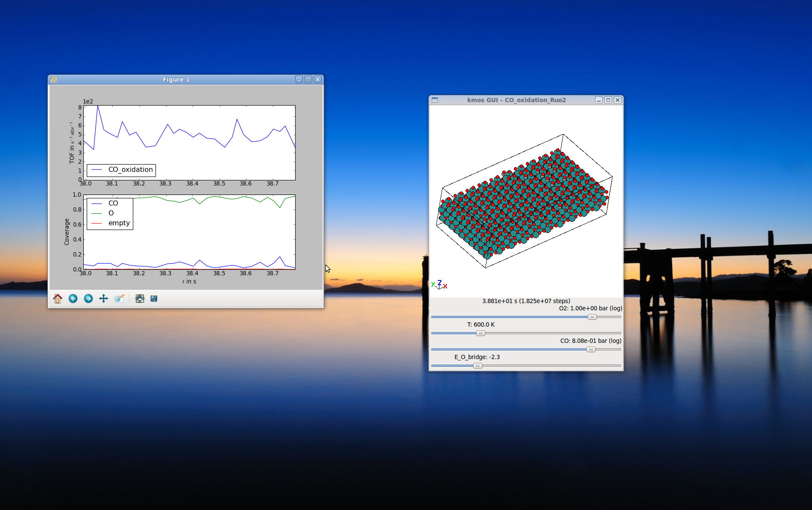
Task: Open the Configure subplots tool
Action: [x=140, y=298]
